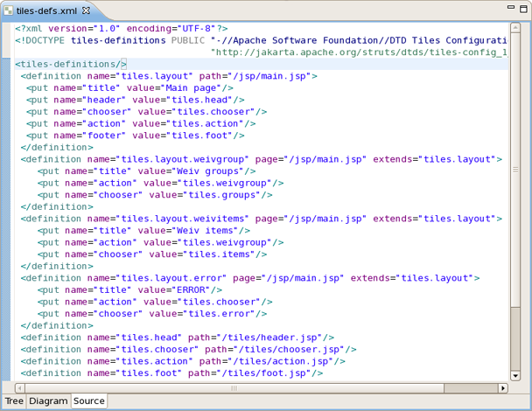Select the Source tab
Viewport: 532px width, 411px height.
(89, 401)
